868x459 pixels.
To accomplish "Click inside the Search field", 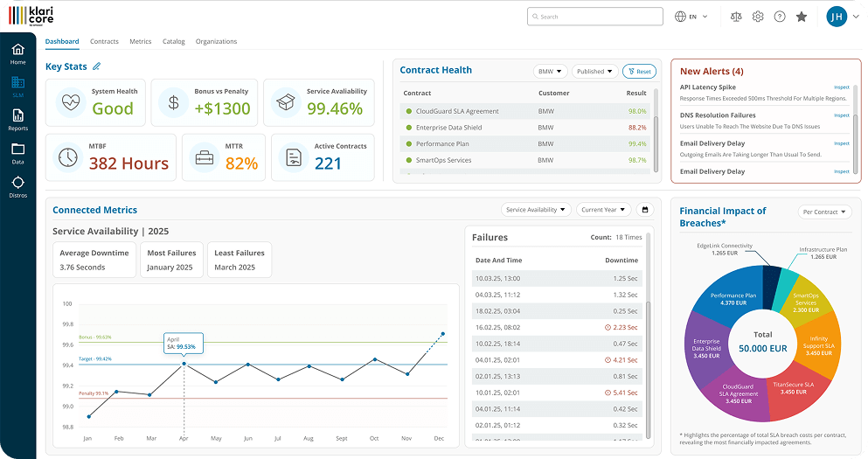I will (594, 17).
